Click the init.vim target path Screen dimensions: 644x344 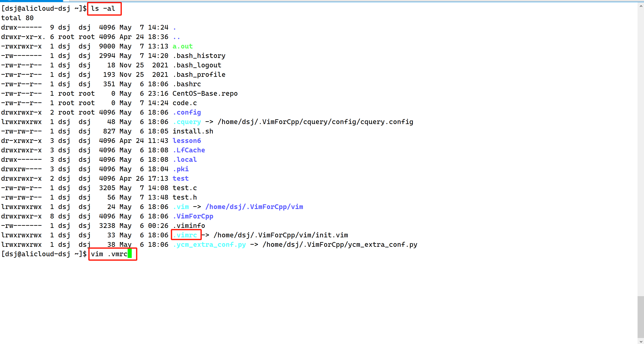pos(281,235)
